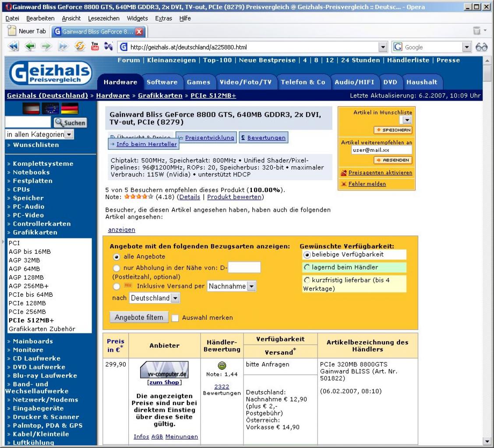The height and width of the screenshot is (448, 494).
Task: Click the Suchen button
Action: pos(71,123)
